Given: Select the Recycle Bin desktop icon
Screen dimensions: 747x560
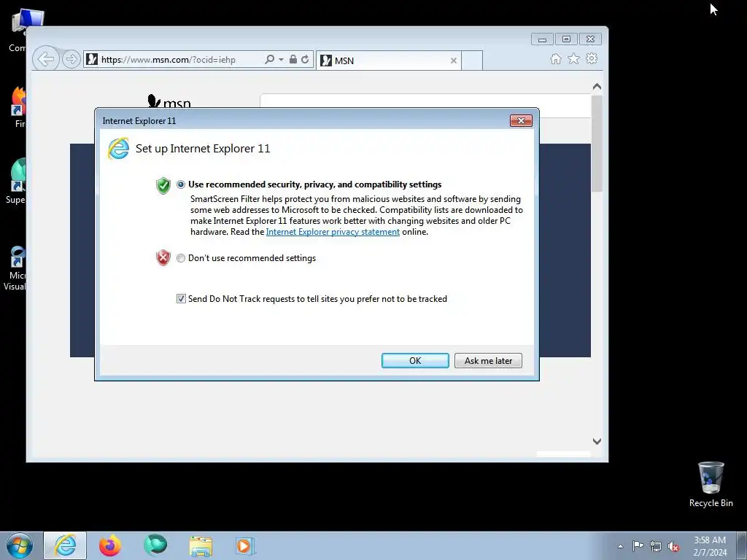Looking at the screenshot, I should coord(711,484).
